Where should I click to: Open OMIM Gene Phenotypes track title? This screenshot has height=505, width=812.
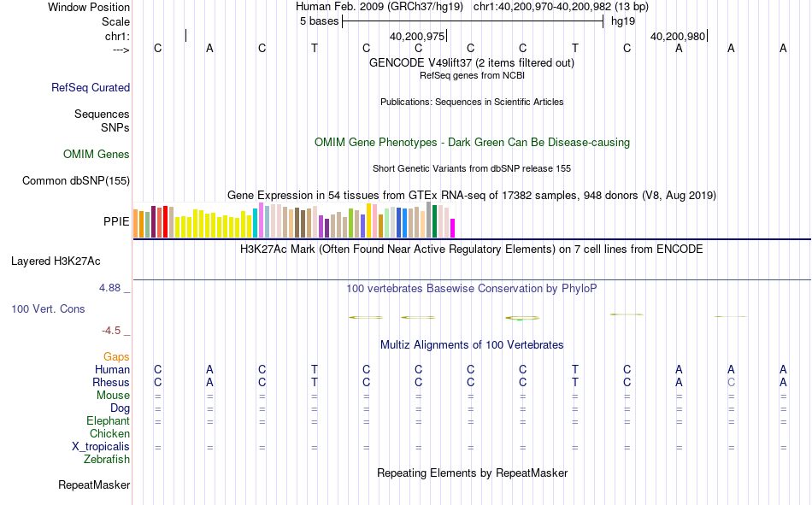(x=472, y=143)
